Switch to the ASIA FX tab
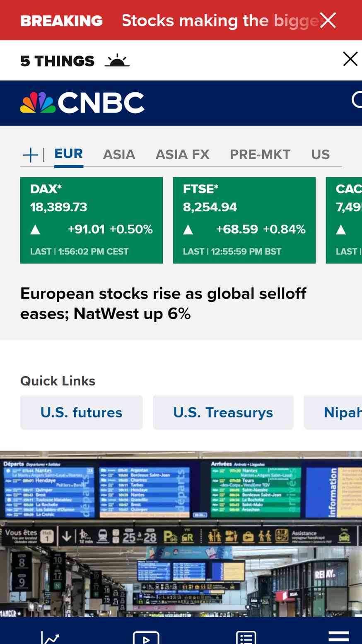This screenshot has width=362, height=644. 182,154
